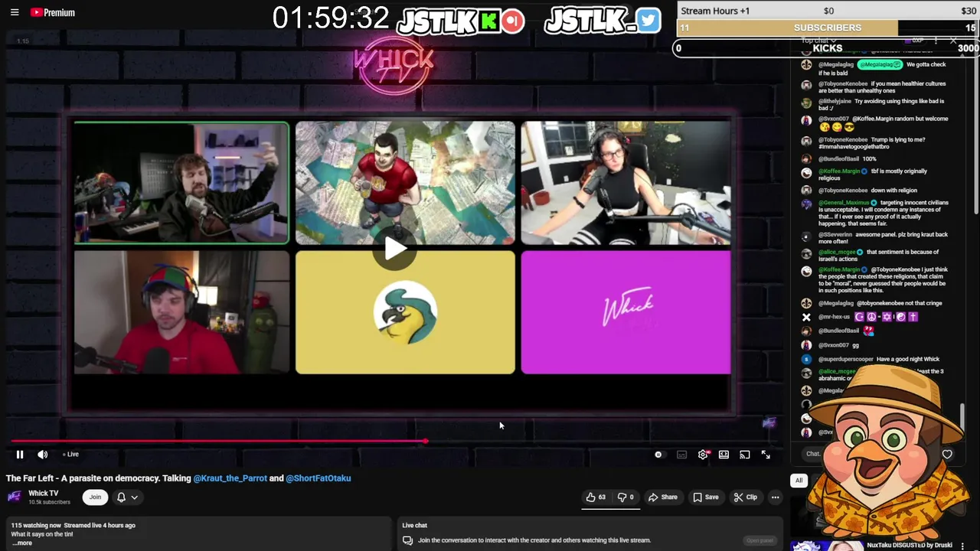980x551 pixels.
Task: Toggle subtitles/closed captions button
Action: pos(681,455)
